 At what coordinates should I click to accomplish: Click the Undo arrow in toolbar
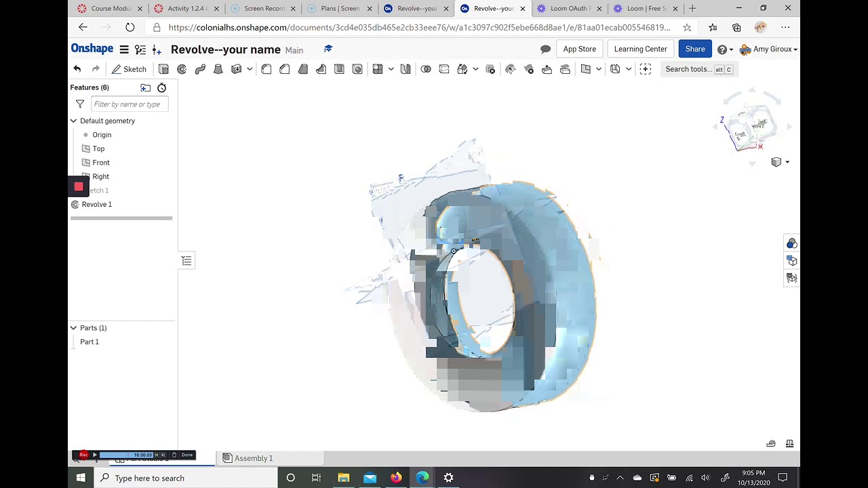[77, 69]
